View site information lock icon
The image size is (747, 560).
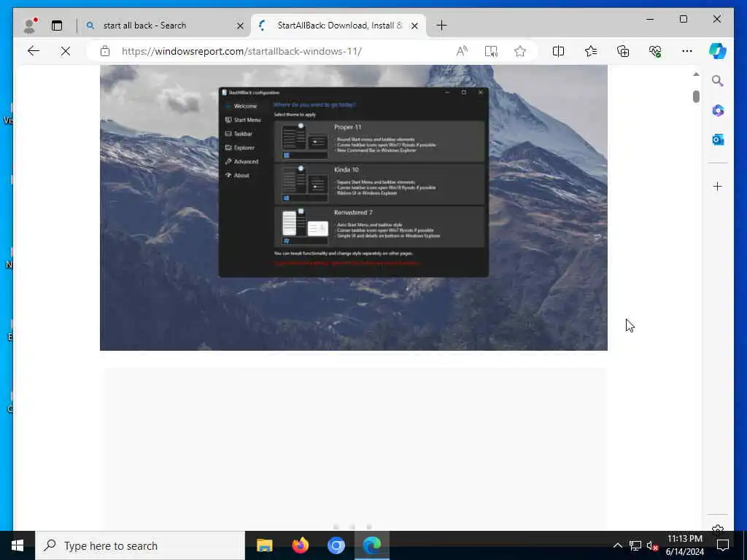tap(105, 51)
